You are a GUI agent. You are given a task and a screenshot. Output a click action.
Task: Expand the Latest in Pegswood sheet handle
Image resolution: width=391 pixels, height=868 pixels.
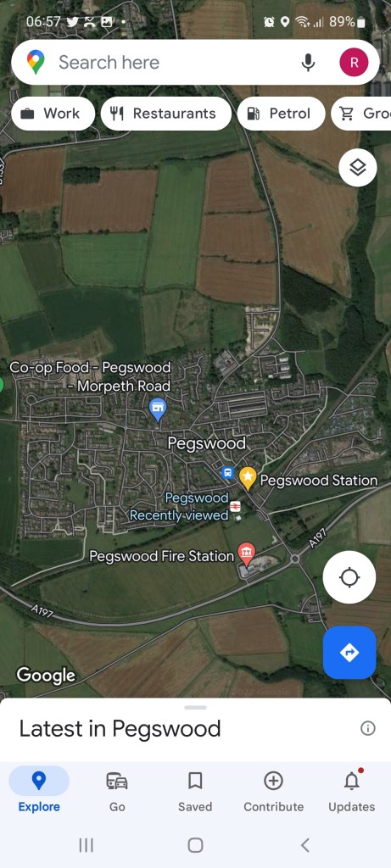[195, 707]
